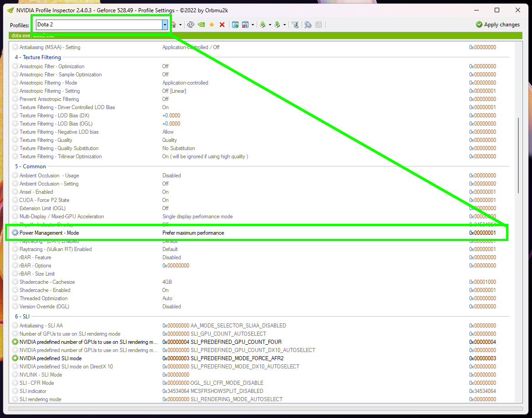The image size is (532, 418).
Task: Remove an application from the current profile
Action: coord(245,25)
